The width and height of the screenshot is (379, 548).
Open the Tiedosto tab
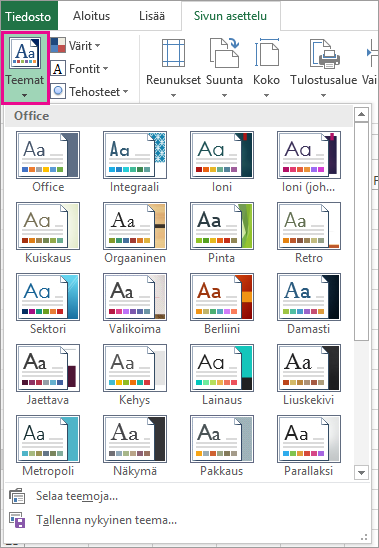[x=28, y=16]
